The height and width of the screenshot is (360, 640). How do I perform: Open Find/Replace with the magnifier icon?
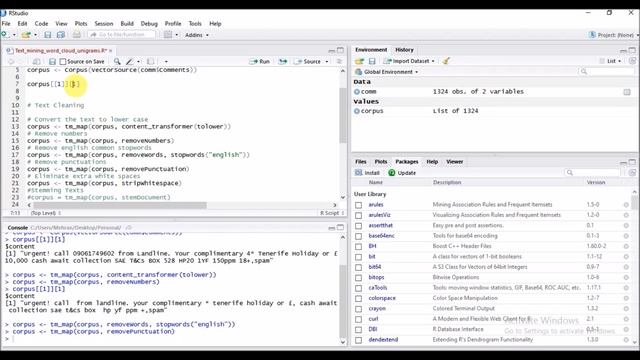(x=117, y=61)
